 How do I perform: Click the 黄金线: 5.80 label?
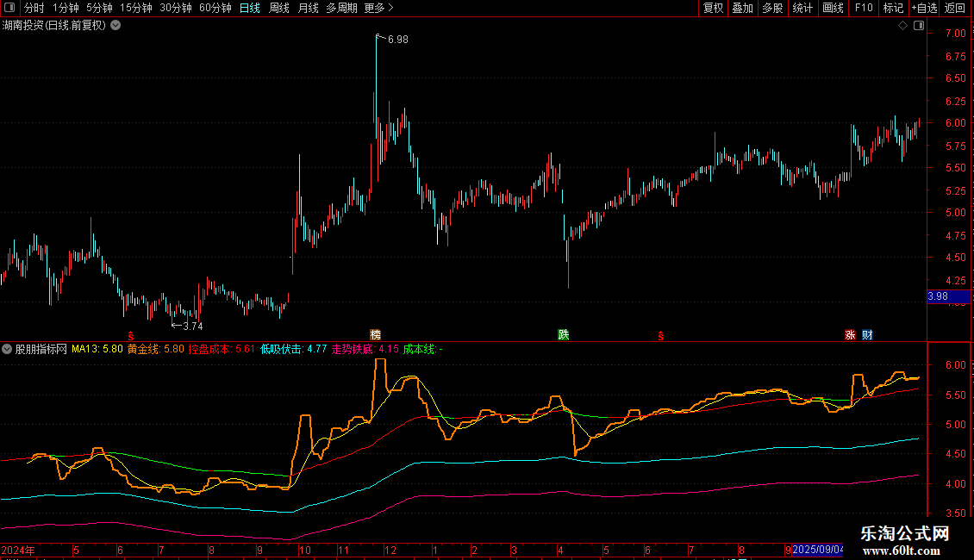[x=156, y=349]
